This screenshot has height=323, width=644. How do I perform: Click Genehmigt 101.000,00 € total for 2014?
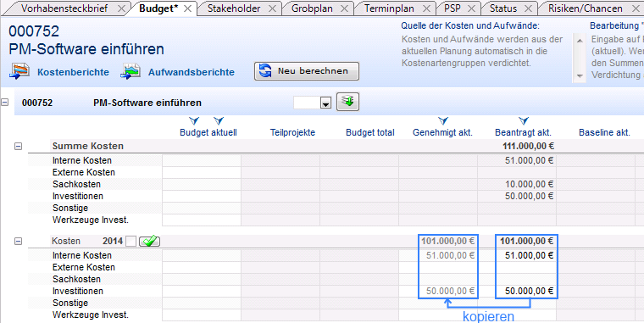pos(448,241)
